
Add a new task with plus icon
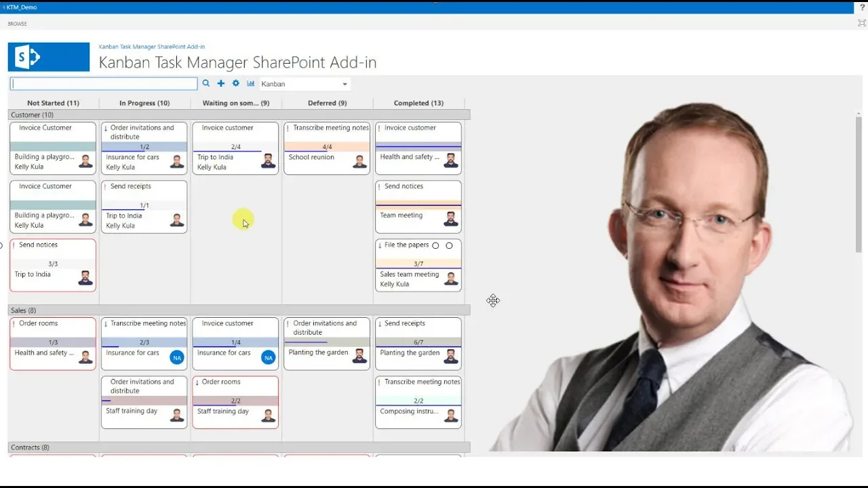click(221, 83)
